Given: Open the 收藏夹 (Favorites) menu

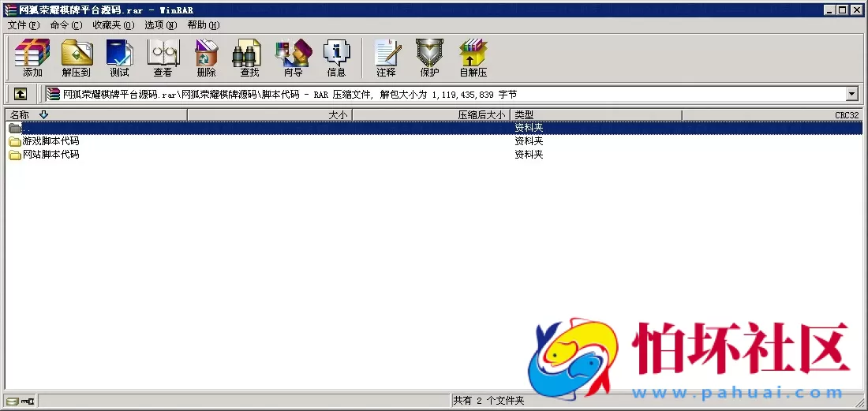Looking at the screenshot, I should [x=113, y=25].
